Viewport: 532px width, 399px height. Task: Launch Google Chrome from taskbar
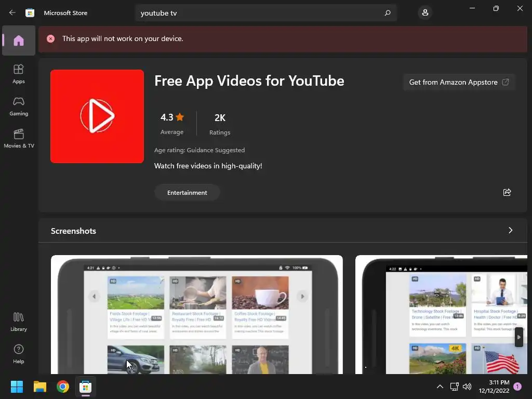coord(63,387)
